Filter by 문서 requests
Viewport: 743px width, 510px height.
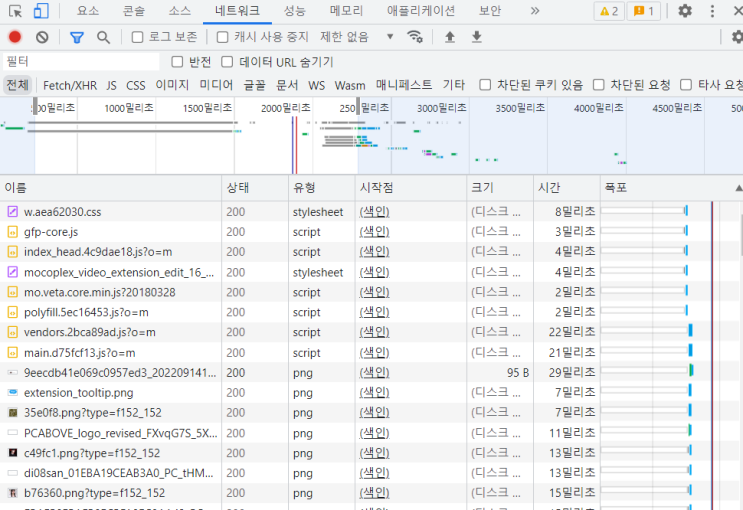287,85
